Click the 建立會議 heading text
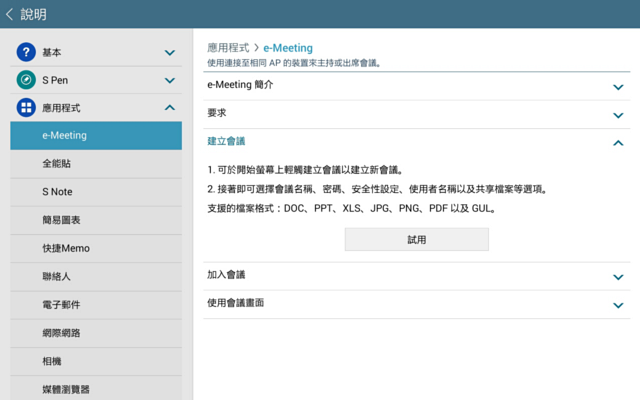The height and width of the screenshot is (400, 640). [x=226, y=141]
